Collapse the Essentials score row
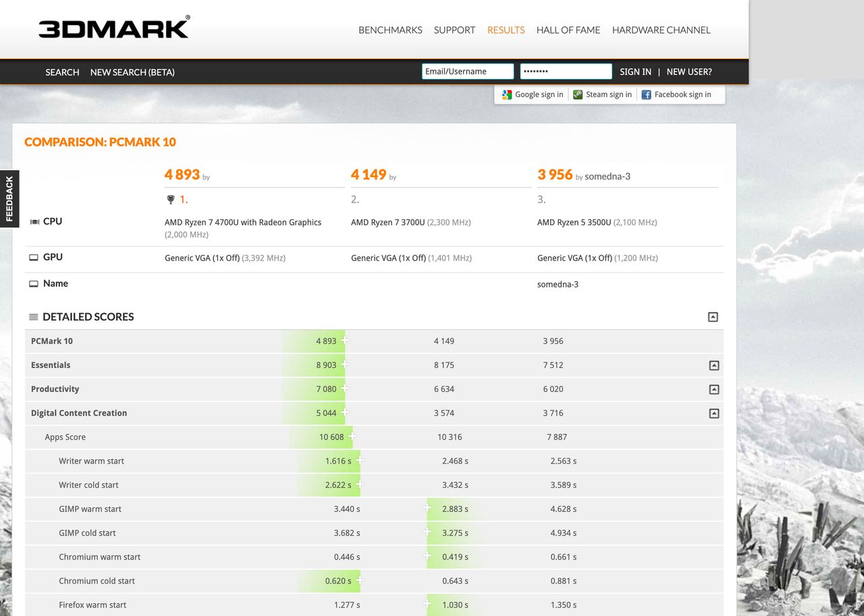The image size is (864, 616). [714, 366]
